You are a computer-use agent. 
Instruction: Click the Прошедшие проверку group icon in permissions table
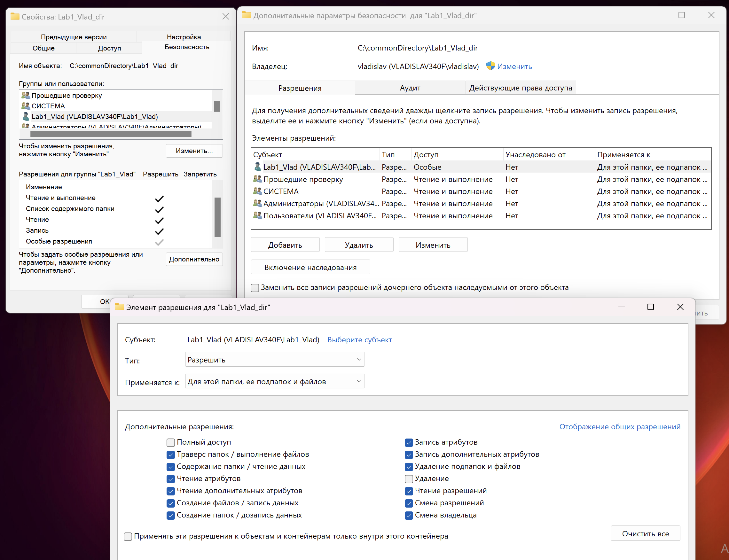[257, 179]
